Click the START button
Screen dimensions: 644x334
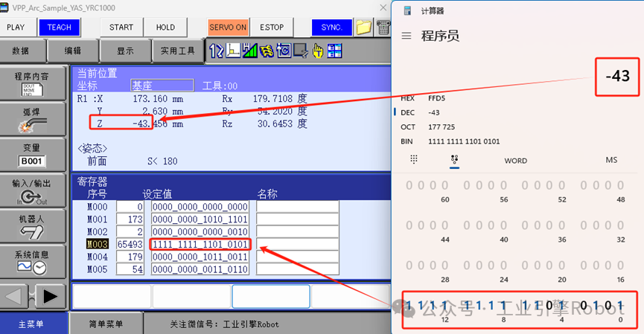click(121, 28)
